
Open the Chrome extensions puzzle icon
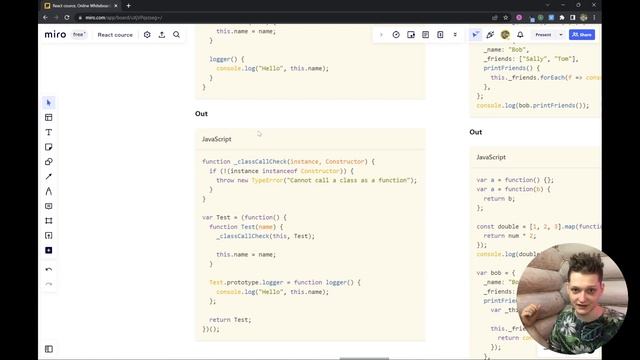click(562, 18)
